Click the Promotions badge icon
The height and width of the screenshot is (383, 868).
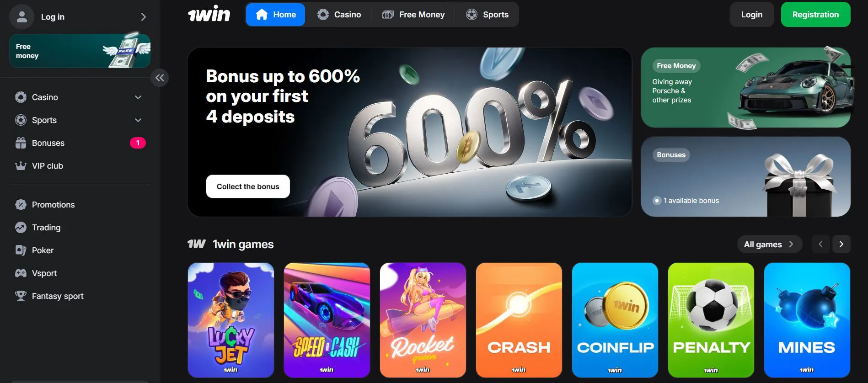coord(21,204)
